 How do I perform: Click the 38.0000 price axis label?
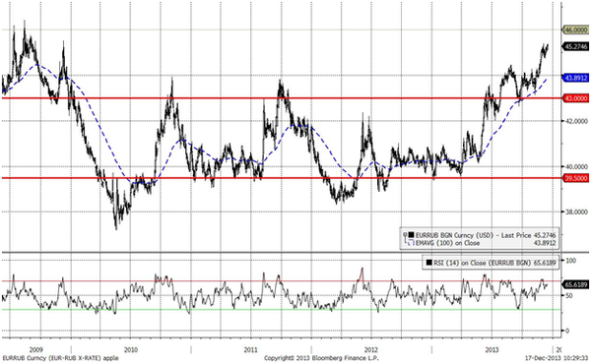coord(575,212)
